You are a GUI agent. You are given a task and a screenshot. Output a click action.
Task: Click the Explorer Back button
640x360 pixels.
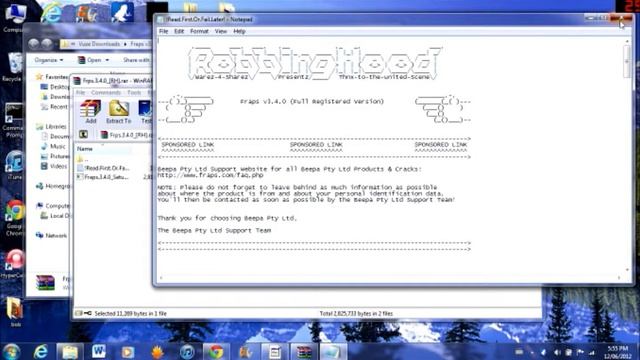tap(34, 44)
